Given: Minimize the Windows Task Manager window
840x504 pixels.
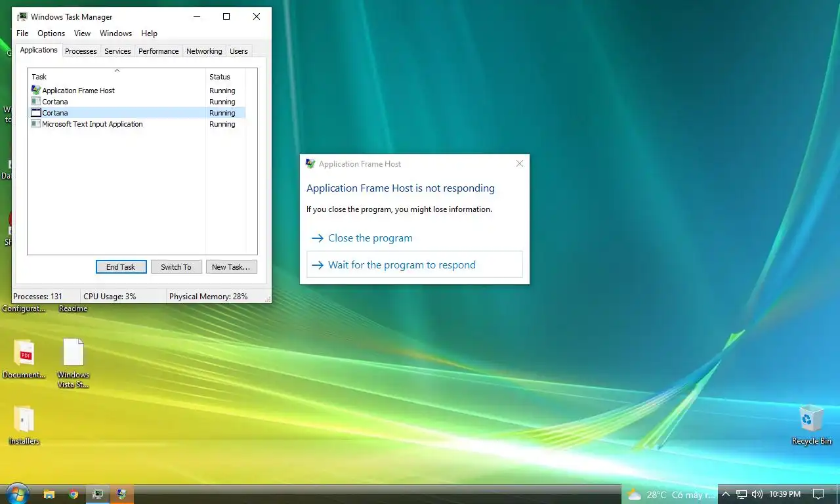Looking at the screenshot, I should click(196, 16).
